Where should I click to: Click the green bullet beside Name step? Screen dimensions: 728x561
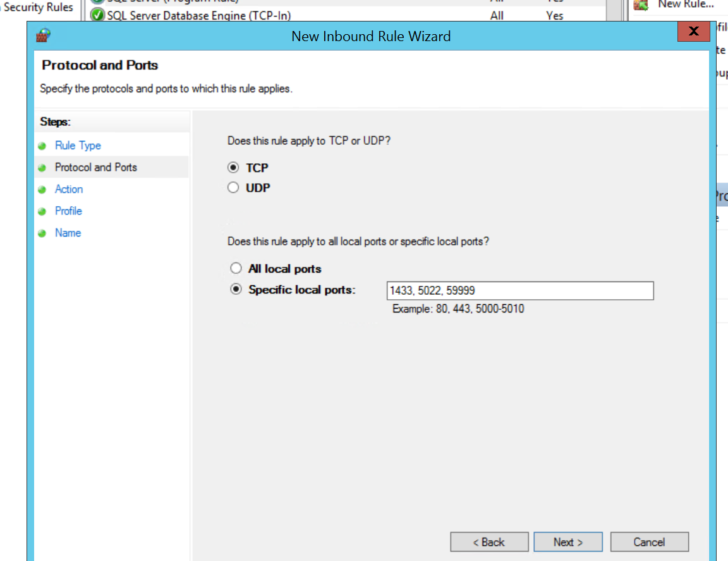click(x=42, y=233)
